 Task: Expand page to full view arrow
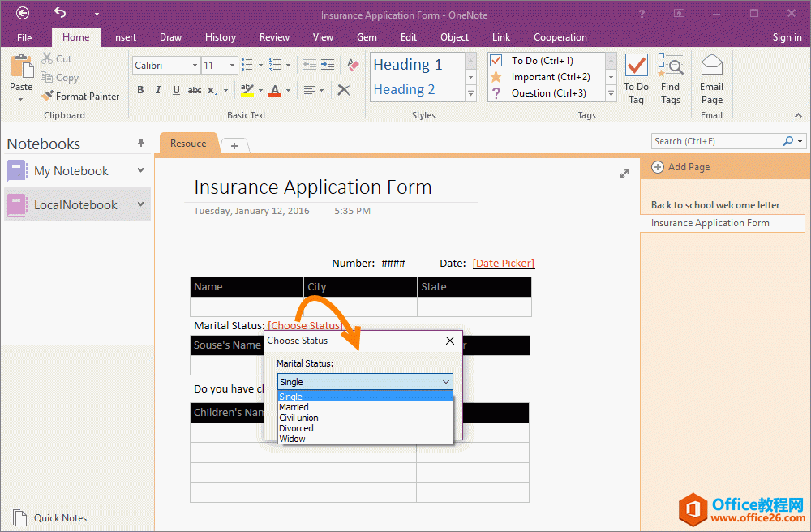click(x=624, y=174)
